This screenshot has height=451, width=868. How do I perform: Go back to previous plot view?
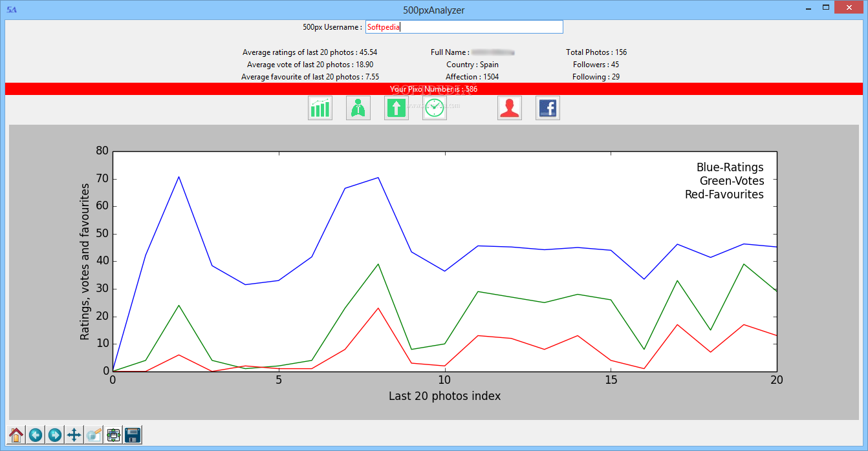coord(36,435)
